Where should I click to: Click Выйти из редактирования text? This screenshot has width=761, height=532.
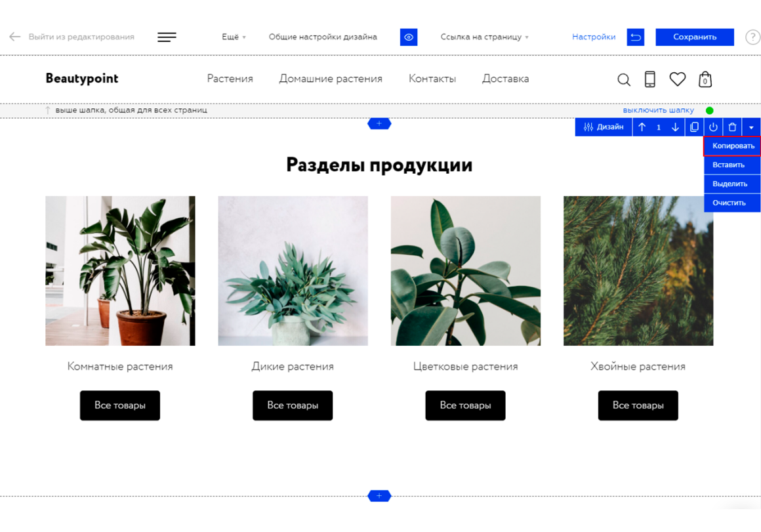81,37
